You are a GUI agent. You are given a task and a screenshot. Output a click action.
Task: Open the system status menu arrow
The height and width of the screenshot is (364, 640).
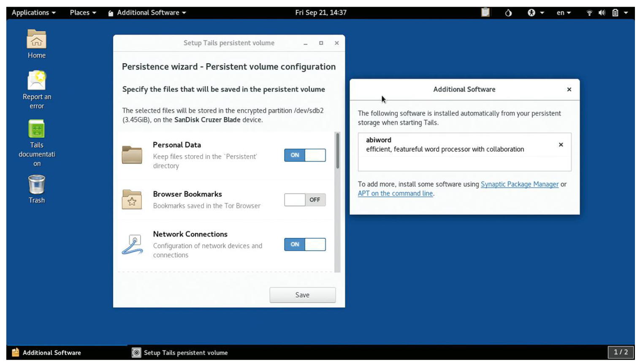[626, 13]
